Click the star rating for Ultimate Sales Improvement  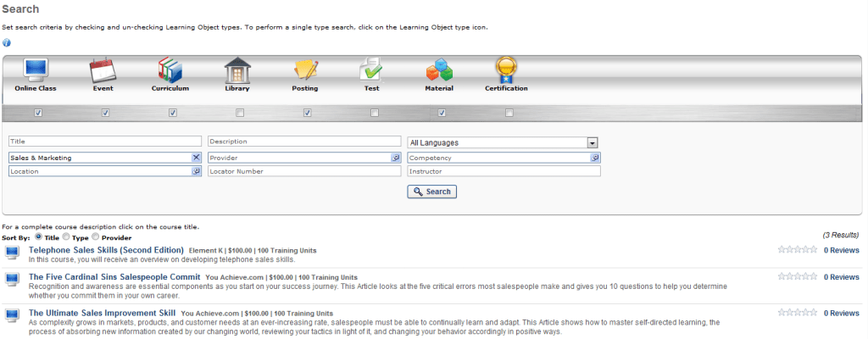pyautogui.click(x=797, y=313)
